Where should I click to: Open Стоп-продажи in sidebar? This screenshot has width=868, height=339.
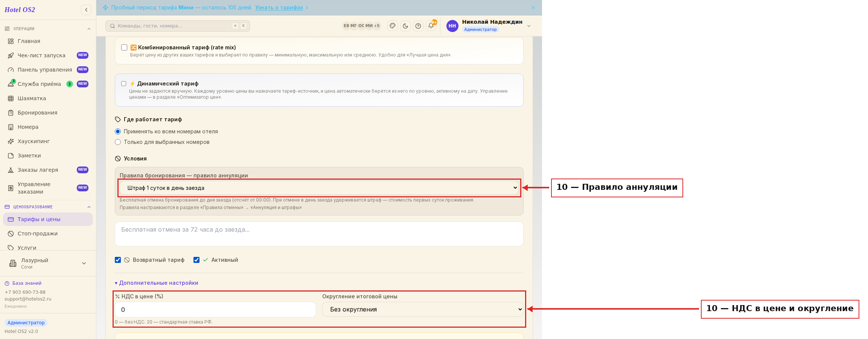[x=48, y=234]
